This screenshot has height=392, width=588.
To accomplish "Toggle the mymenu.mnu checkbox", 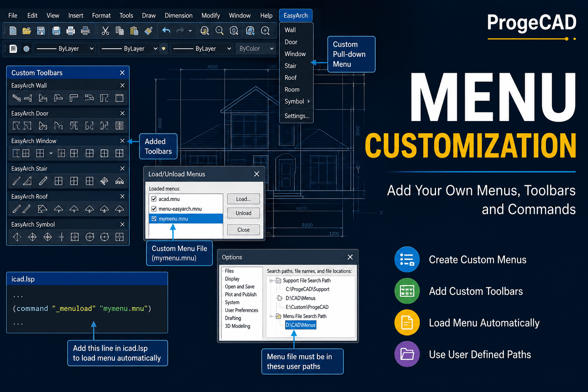I will (x=154, y=219).
